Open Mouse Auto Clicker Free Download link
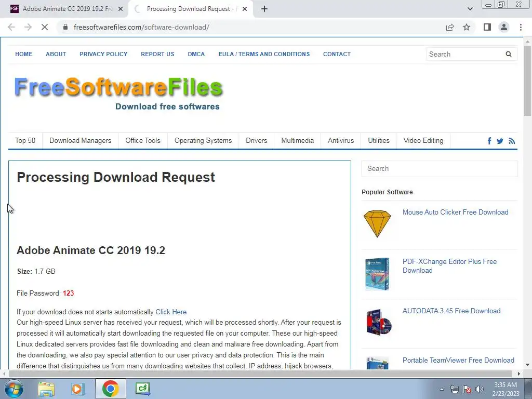The width and height of the screenshot is (532, 399). click(455, 212)
